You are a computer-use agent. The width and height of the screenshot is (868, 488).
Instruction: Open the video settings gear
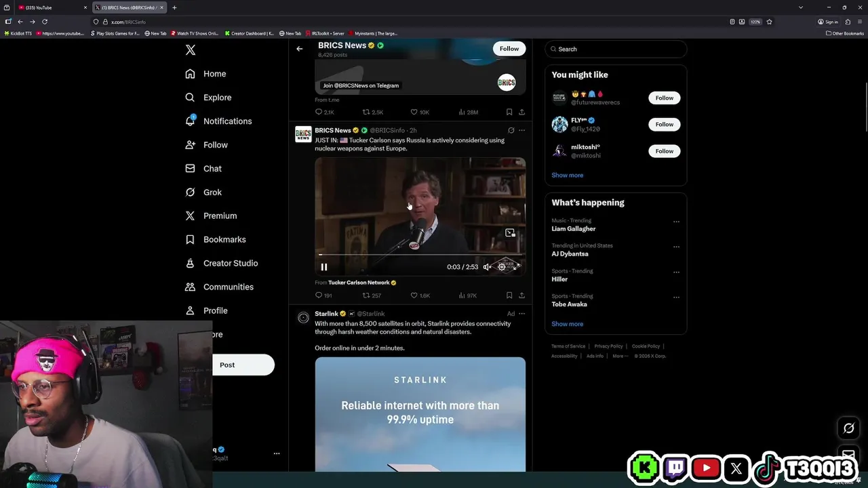click(x=502, y=267)
